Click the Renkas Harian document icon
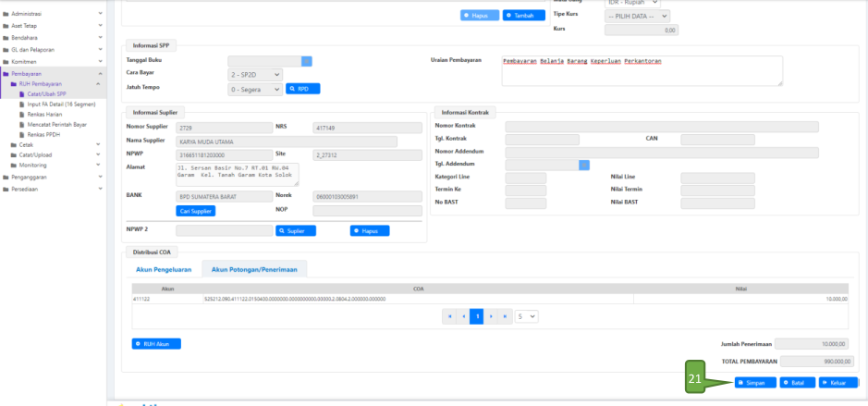 [x=22, y=115]
